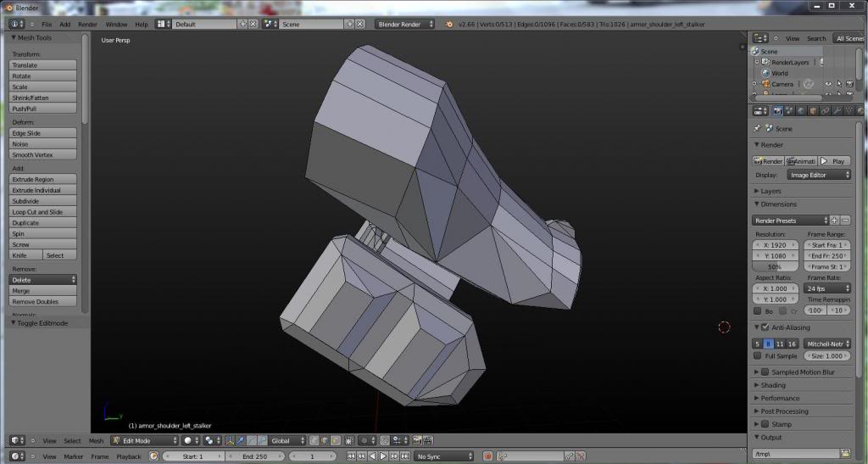
Task: Click the Remove Doubles button
Action: point(42,302)
